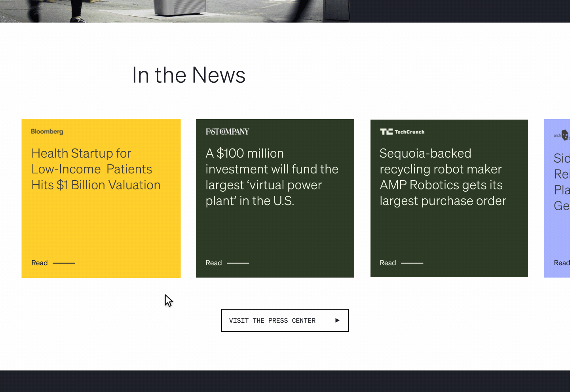
Task: Click the arrow icon in press center button
Action: pyautogui.click(x=337, y=320)
